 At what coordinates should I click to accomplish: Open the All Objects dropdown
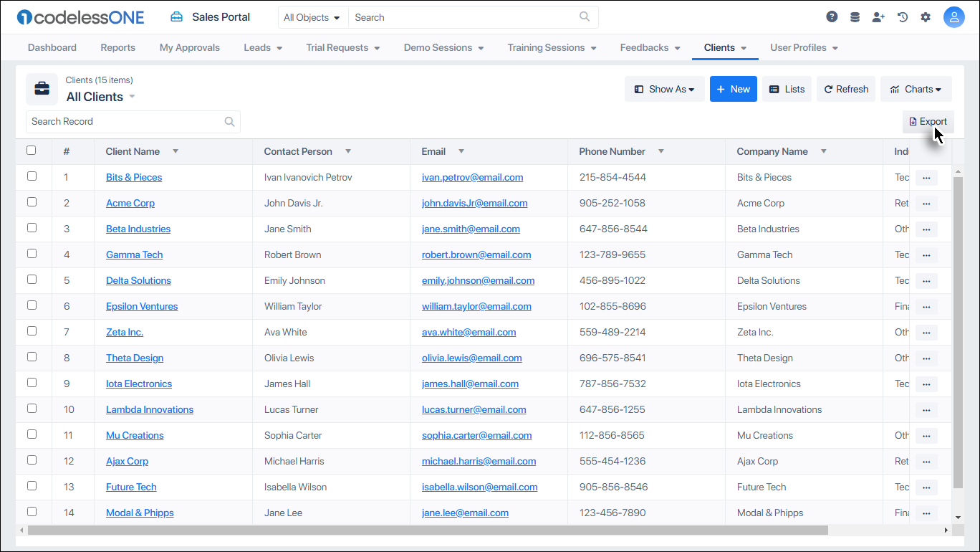[312, 17]
